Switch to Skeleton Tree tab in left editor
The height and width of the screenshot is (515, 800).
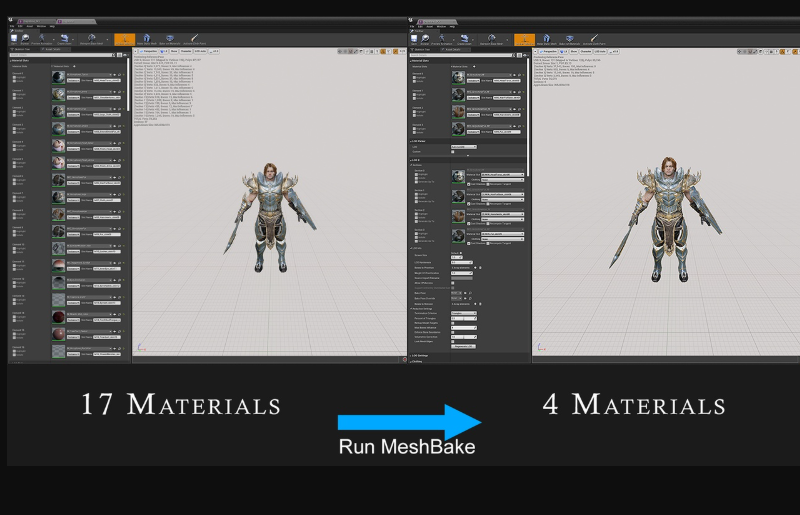pyautogui.click(x=22, y=50)
